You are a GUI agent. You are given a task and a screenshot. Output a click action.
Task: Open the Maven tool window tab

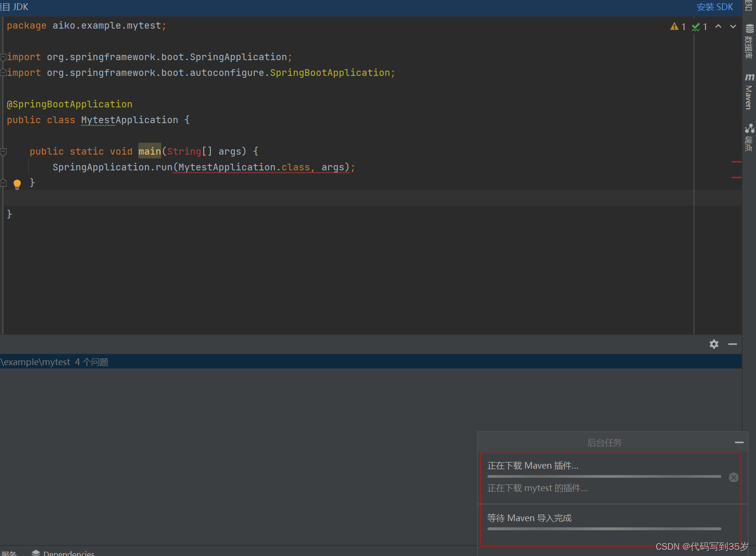click(749, 92)
